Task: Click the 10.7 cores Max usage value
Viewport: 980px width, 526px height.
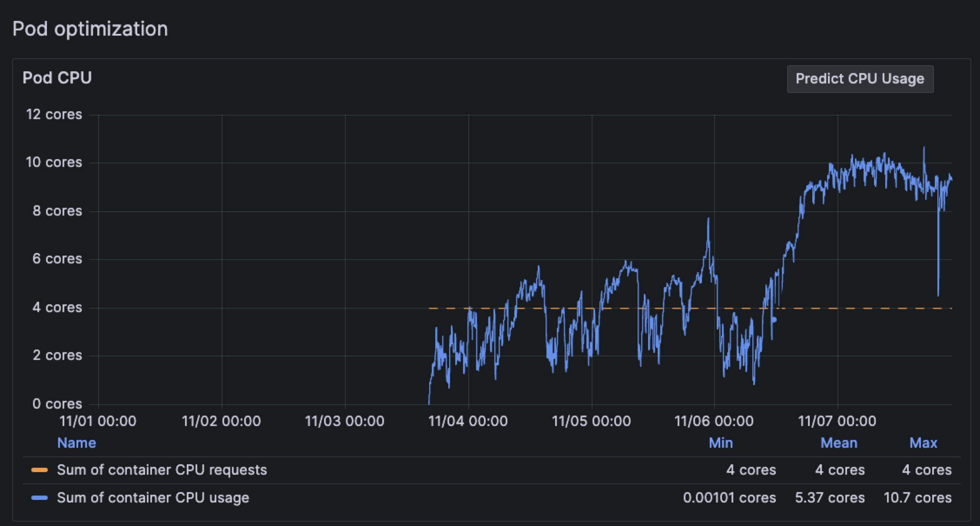Action: click(x=918, y=498)
